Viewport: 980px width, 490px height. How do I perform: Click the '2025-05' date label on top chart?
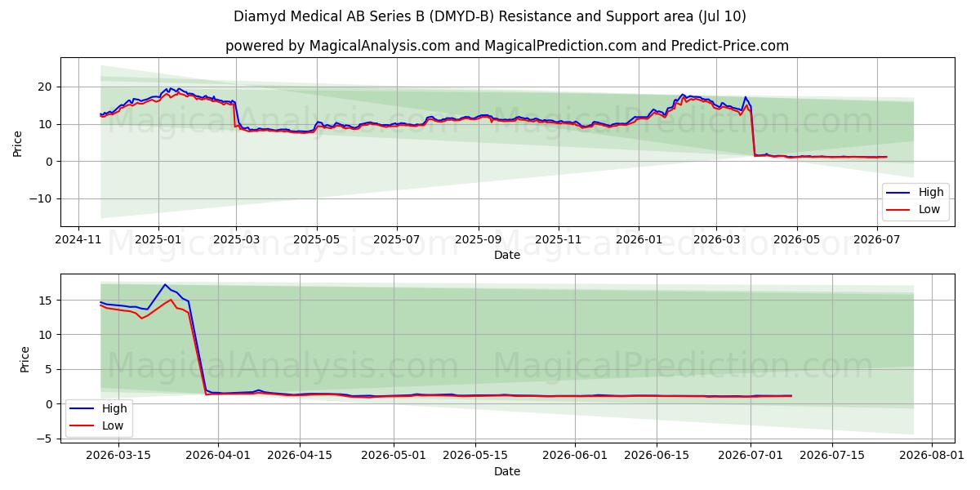pos(317,241)
